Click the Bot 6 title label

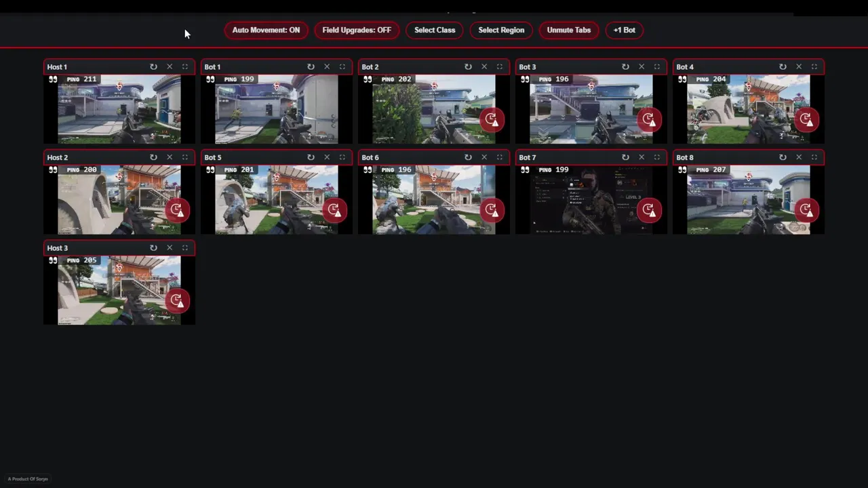click(x=370, y=158)
